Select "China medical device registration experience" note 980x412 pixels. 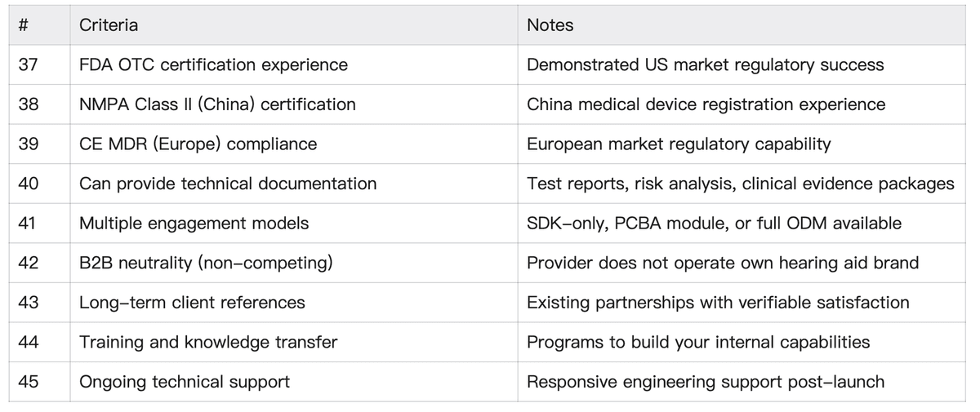coord(706,104)
